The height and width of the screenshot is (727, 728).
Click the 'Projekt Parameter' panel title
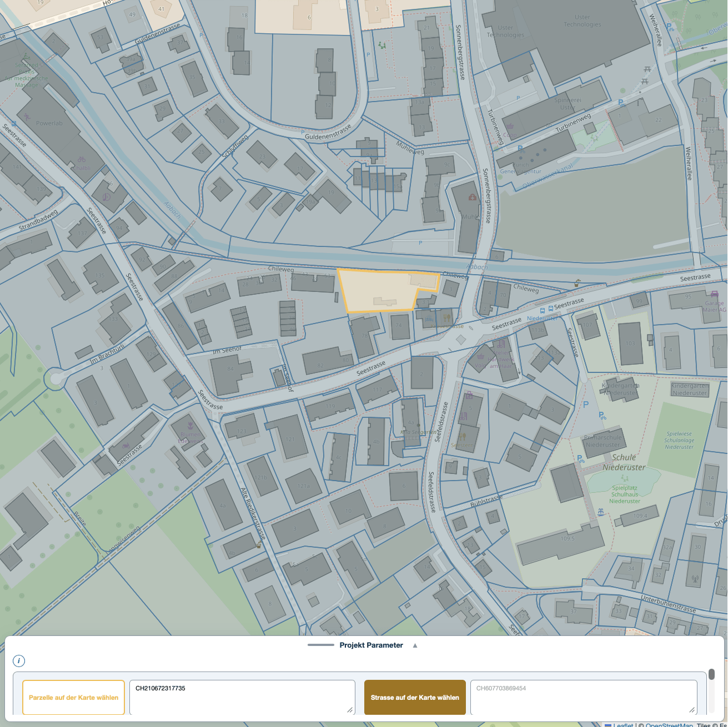click(x=371, y=645)
